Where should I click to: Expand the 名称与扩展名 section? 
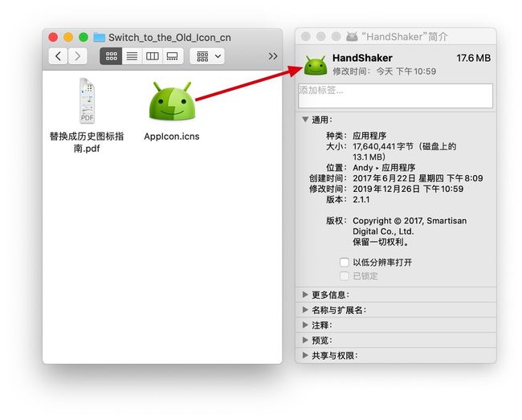click(305, 309)
